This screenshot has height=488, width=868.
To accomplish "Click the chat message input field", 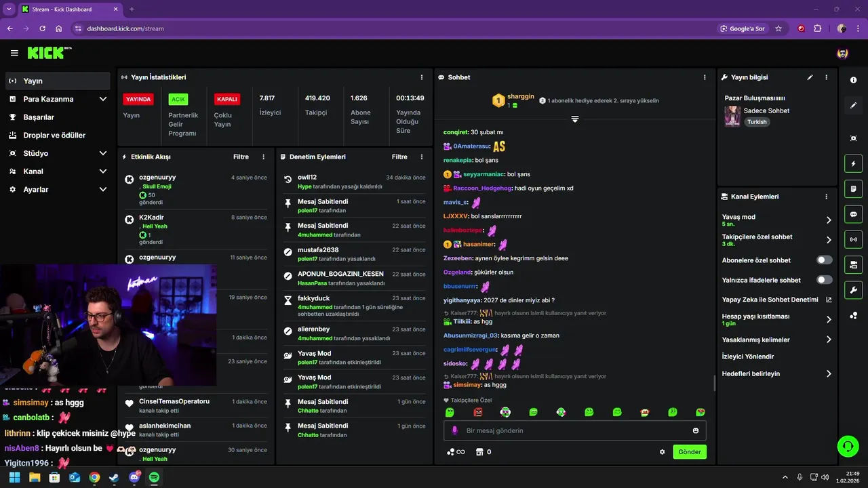I will pyautogui.click(x=575, y=430).
